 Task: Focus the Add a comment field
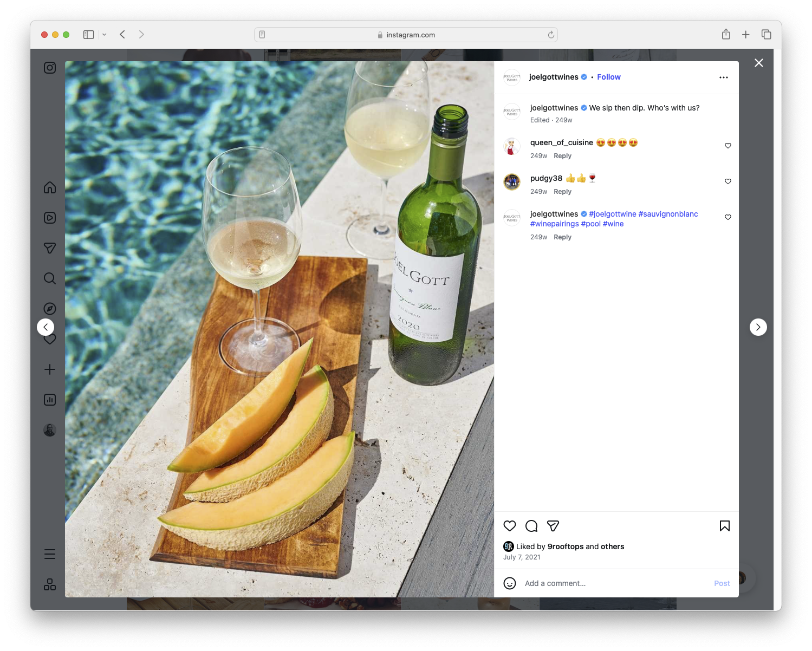tap(615, 583)
